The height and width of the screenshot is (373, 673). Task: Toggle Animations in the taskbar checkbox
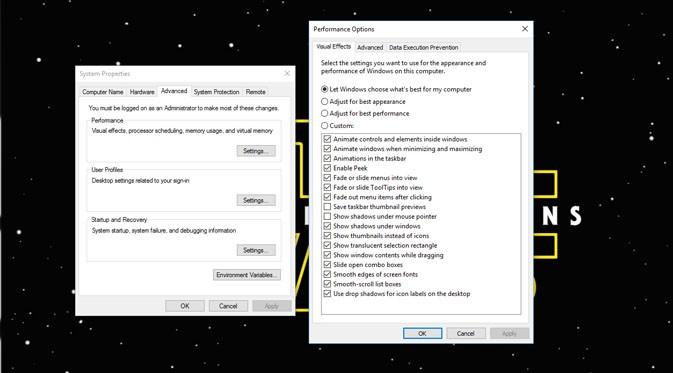(327, 158)
